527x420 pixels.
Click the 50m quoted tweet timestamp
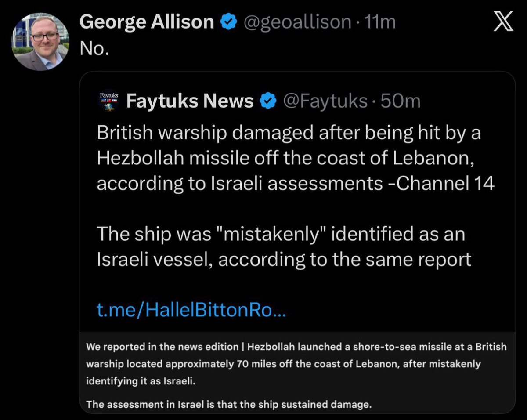401,102
